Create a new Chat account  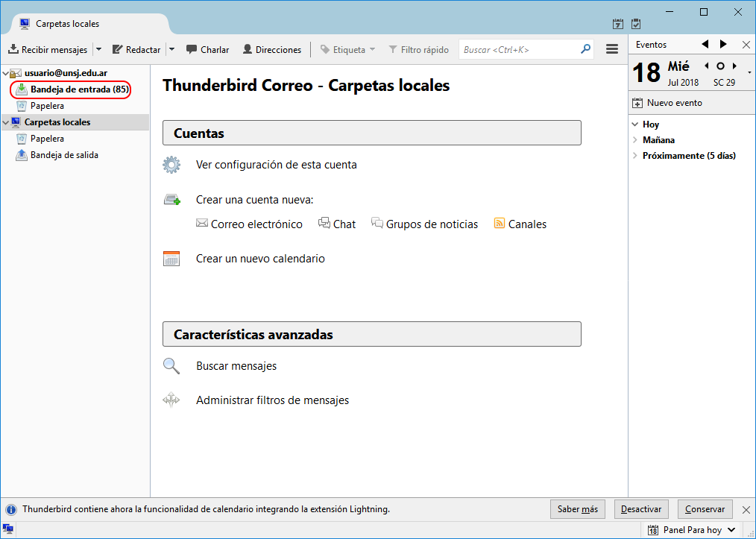coord(337,224)
